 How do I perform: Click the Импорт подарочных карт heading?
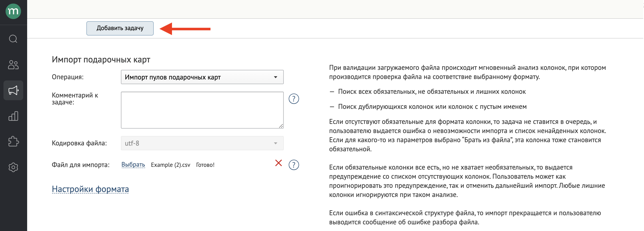101,59
